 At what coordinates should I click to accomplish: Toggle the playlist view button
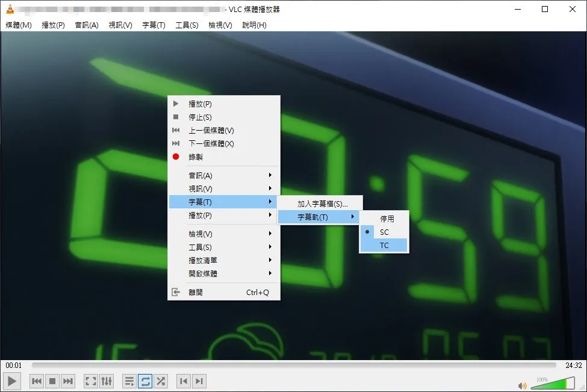[129, 381]
